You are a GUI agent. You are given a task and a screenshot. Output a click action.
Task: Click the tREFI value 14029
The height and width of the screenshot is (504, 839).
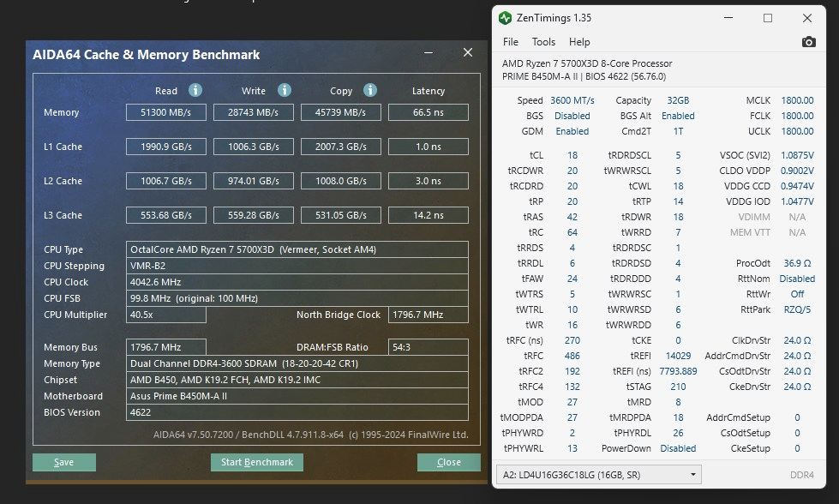(x=678, y=356)
